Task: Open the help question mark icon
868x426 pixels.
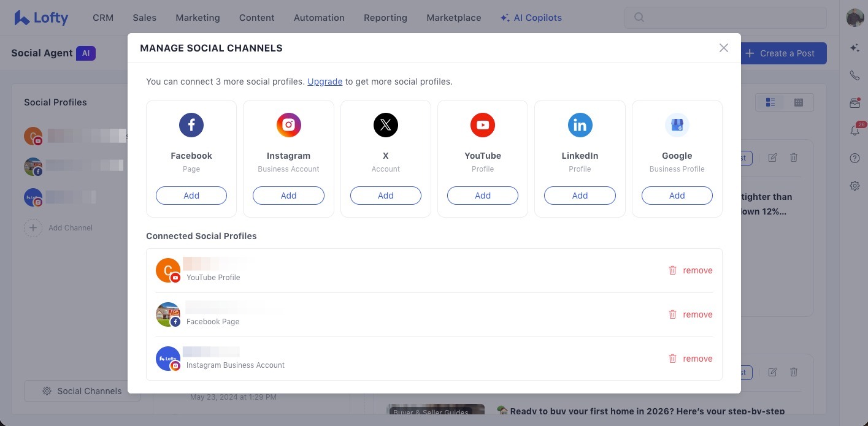Action: (855, 158)
